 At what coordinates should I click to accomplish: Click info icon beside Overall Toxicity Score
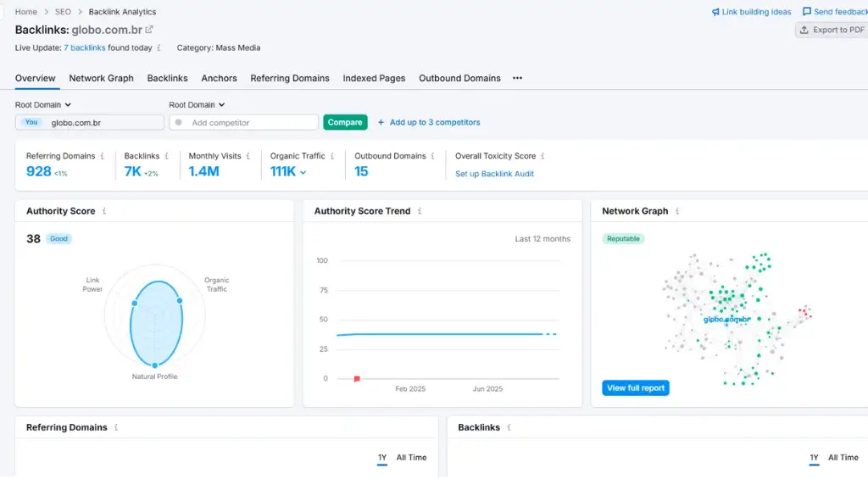pyautogui.click(x=542, y=156)
